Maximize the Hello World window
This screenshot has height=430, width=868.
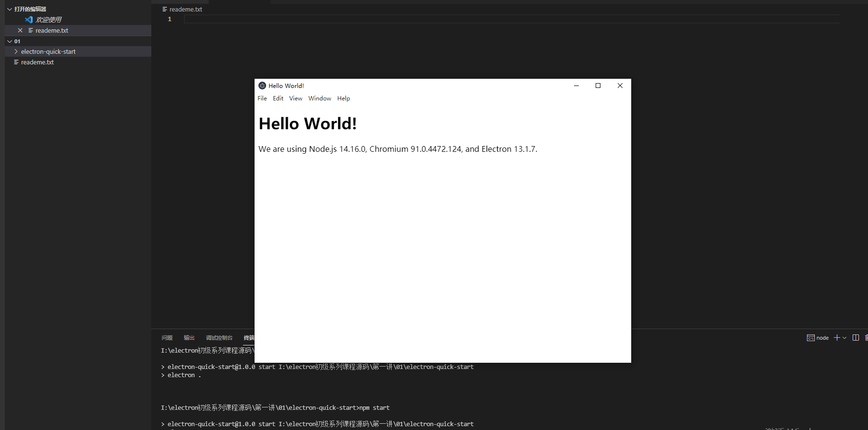pyautogui.click(x=598, y=86)
